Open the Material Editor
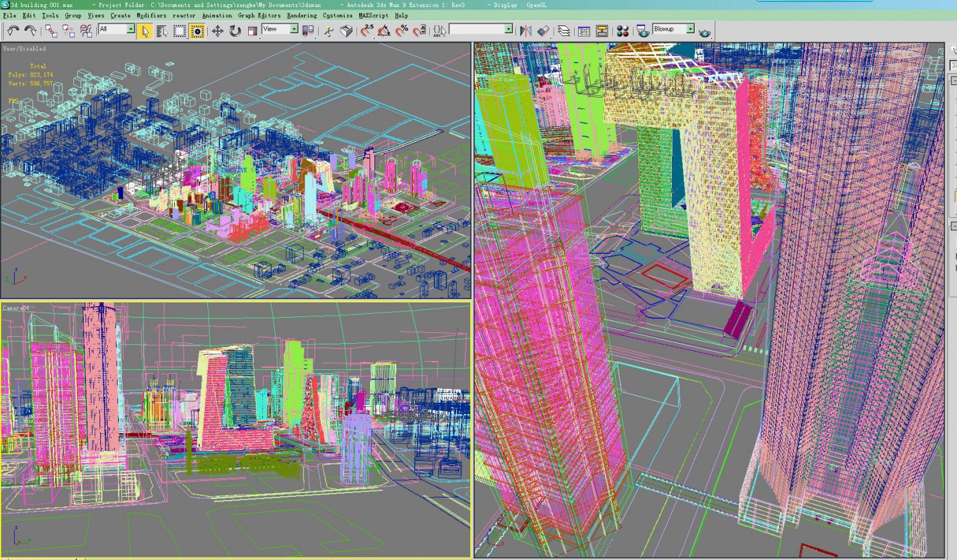The height and width of the screenshot is (560, 957). (623, 29)
